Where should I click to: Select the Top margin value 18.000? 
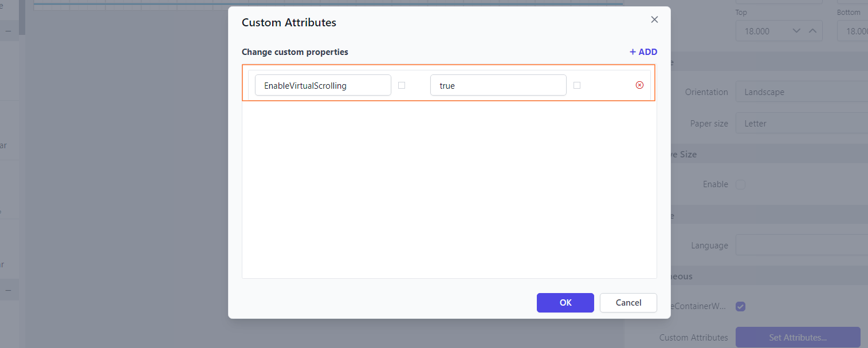762,30
